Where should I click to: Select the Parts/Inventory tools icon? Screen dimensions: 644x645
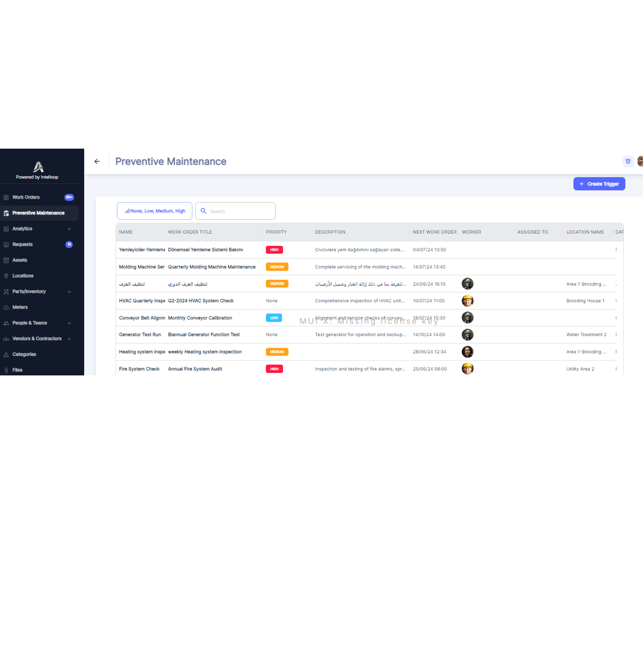pyautogui.click(x=6, y=291)
